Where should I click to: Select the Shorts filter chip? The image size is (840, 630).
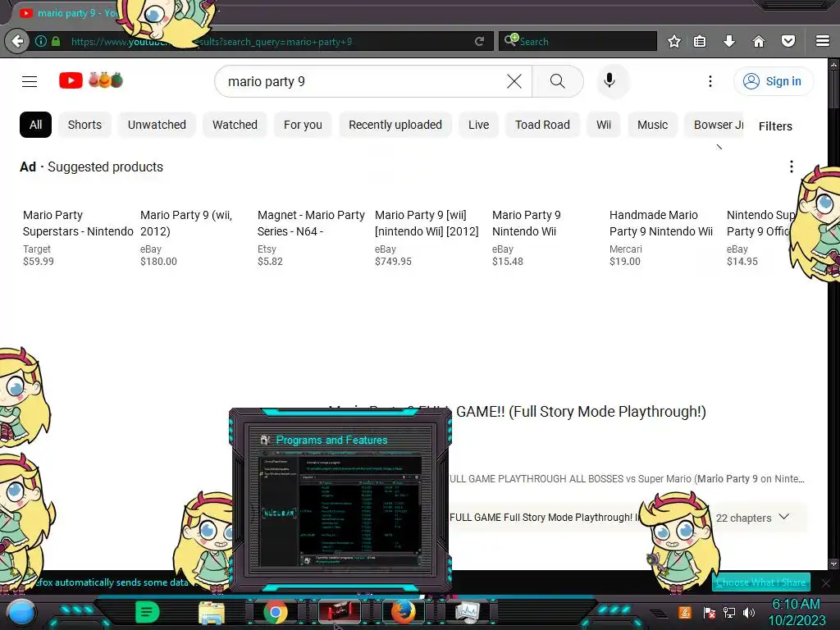[x=84, y=125]
